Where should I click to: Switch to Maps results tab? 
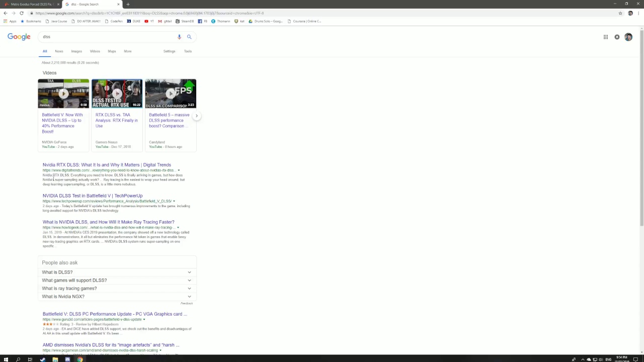[x=112, y=51]
